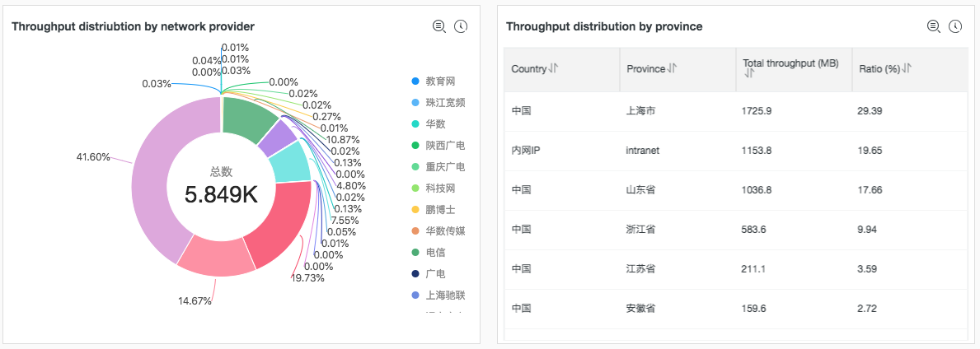Click the 江苏省 province cell
Screen dimensions: 980x349
[x=640, y=268]
